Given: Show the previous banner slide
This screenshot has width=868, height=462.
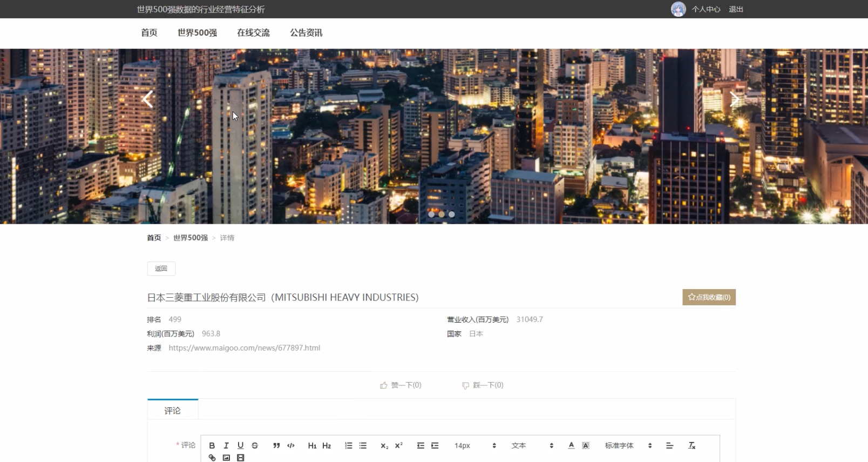Looking at the screenshot, I should [147, 99].
